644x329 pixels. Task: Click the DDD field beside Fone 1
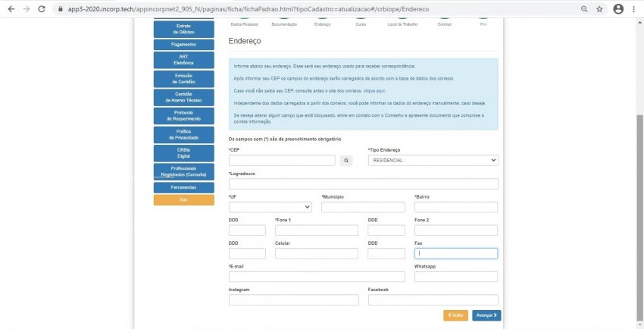click(x=247, y=230)
